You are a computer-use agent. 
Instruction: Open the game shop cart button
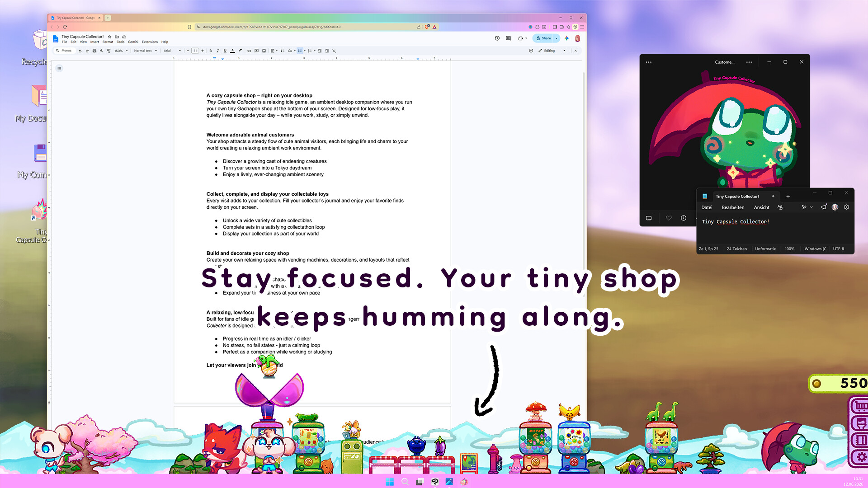point(859,406)
